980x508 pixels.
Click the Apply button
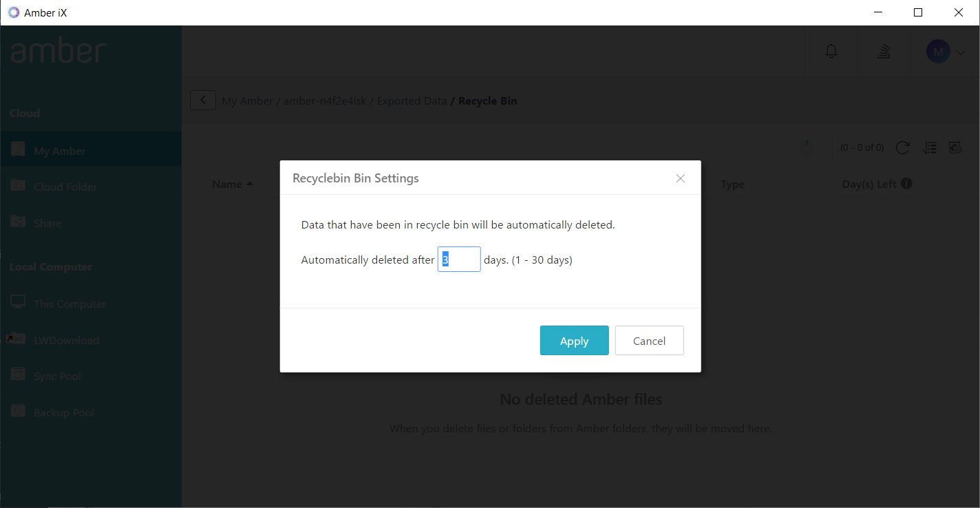click(x=574, y=341)
